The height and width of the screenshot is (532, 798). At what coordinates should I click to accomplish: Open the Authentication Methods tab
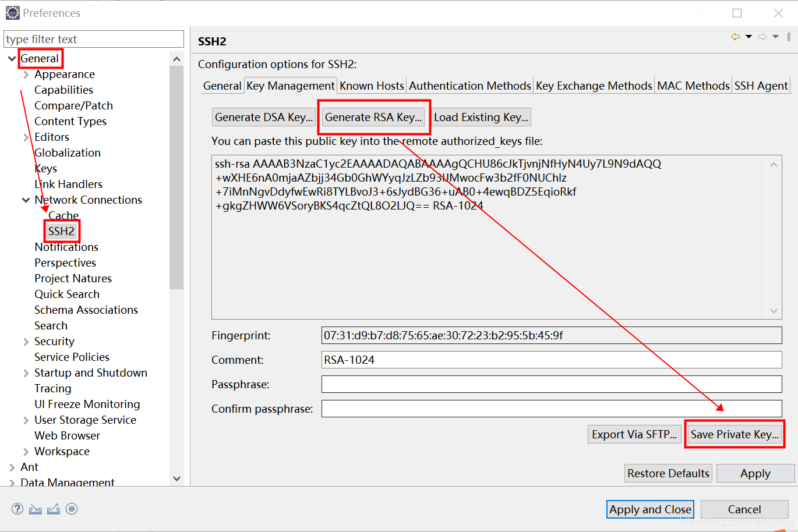pyautogui.click(x=470, y=86)
